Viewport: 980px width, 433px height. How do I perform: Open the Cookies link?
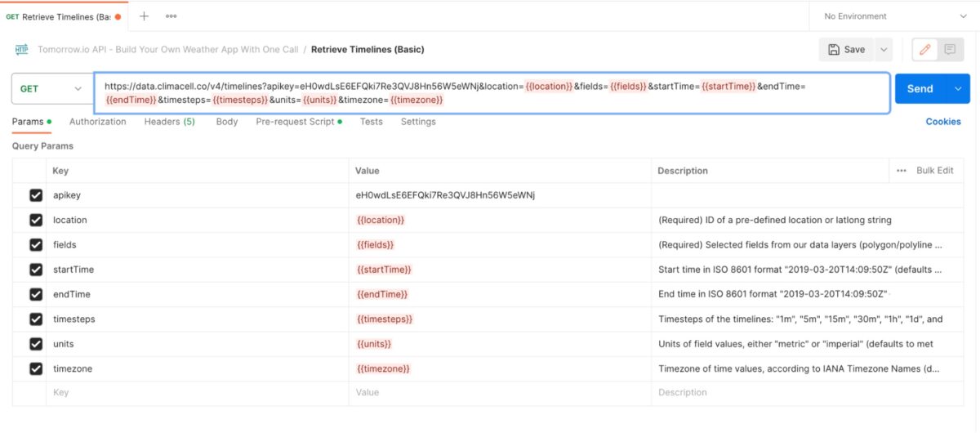point(943,122)
